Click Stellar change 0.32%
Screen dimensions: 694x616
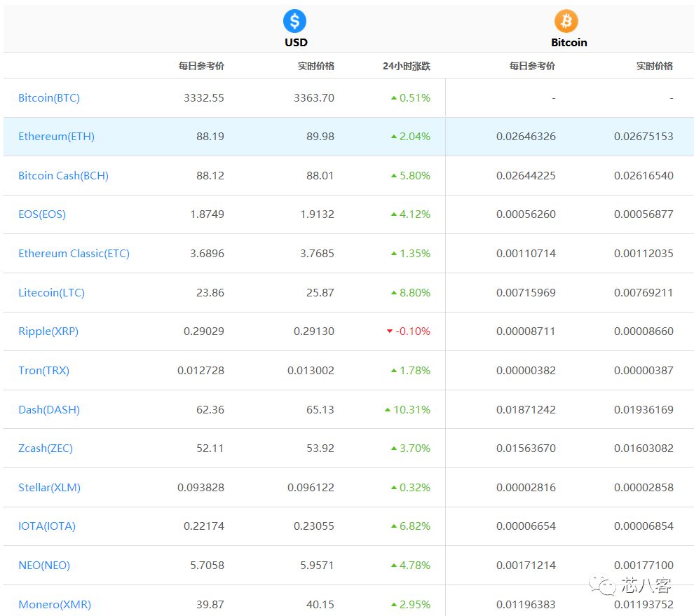(411, 488)
